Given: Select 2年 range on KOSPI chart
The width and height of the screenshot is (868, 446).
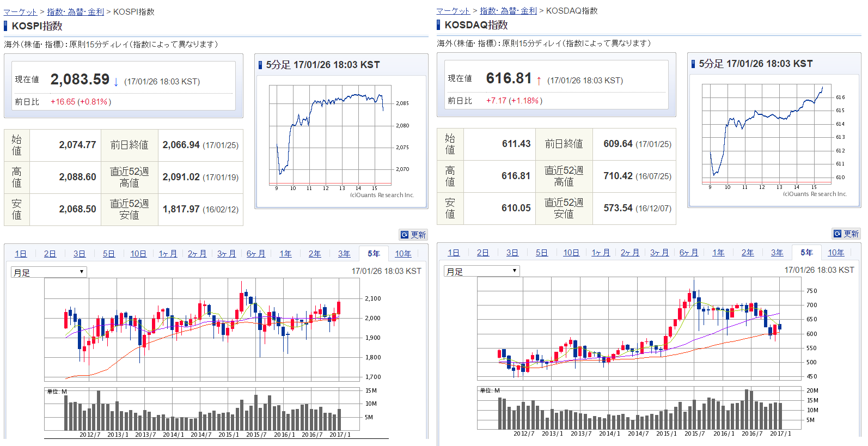Looking at the screenshot, I should pyautogui.click(x=315, y=254).
